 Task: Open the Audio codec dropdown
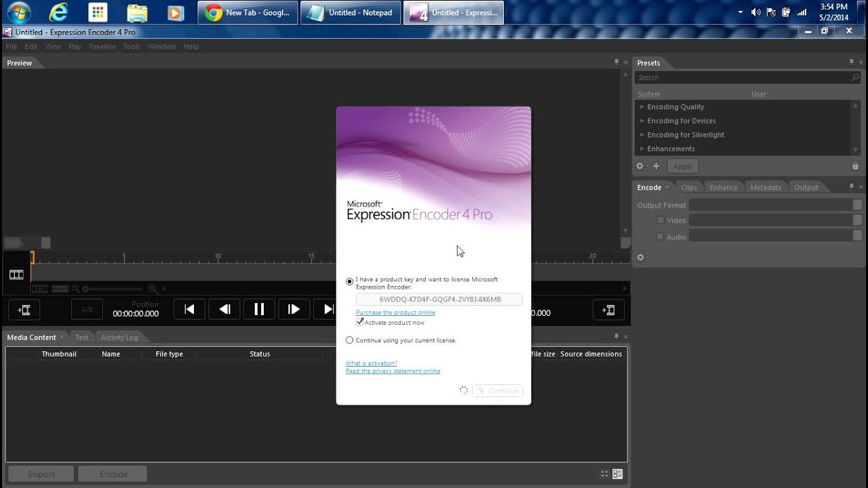pyautogui.click(x=776, y=236)
